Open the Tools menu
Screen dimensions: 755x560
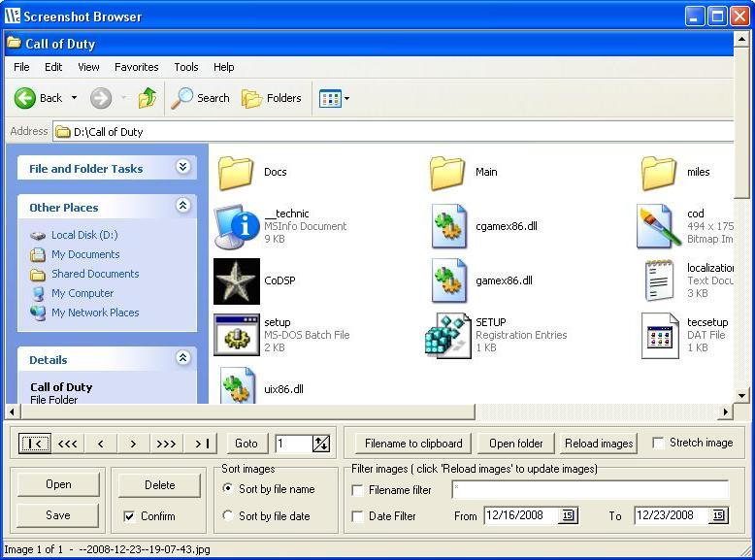[x=186, y=67]
